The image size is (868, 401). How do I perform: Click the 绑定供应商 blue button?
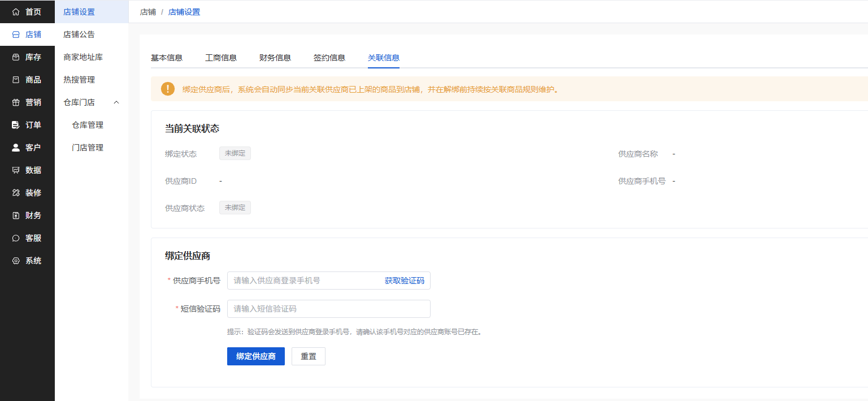click(256, 356)
